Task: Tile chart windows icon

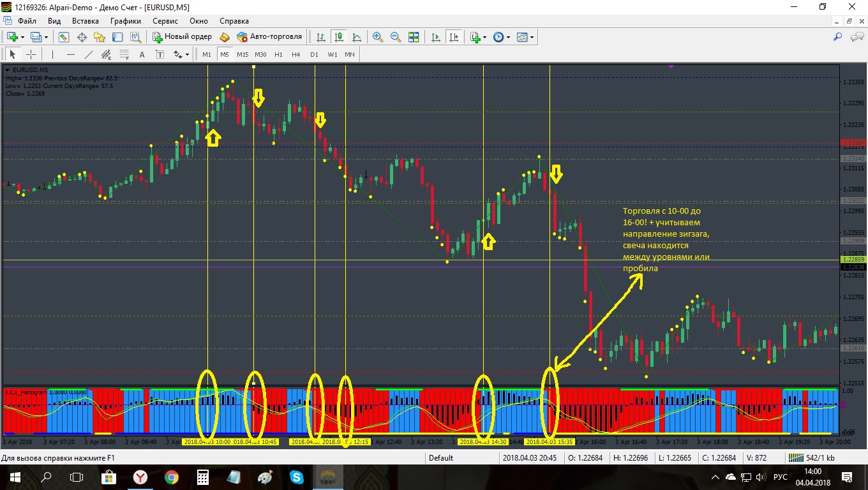Action: point(414,37)
